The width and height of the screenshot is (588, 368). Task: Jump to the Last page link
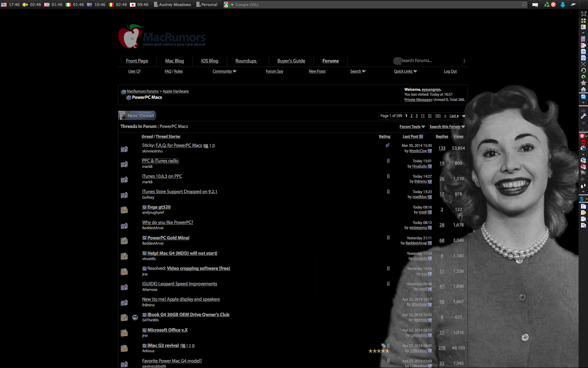click(454, 116)
